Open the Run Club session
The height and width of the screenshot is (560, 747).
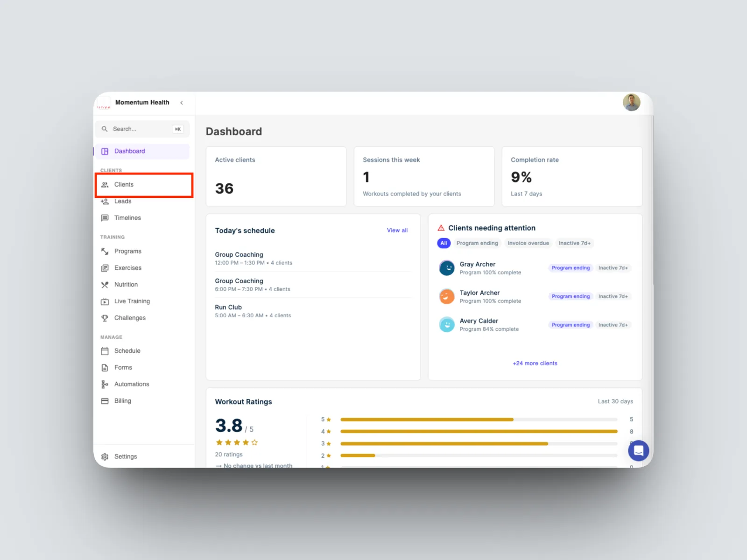pos(313,311)
